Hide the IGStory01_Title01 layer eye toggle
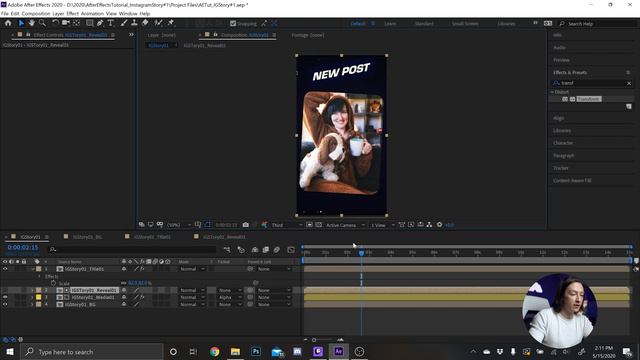The width and height of the screenshot is (640, 360). [x=5, y=269]
